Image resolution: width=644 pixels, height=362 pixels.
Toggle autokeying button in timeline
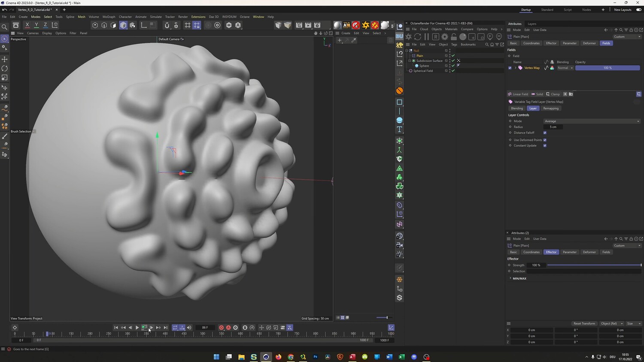(x=228, y=328)
